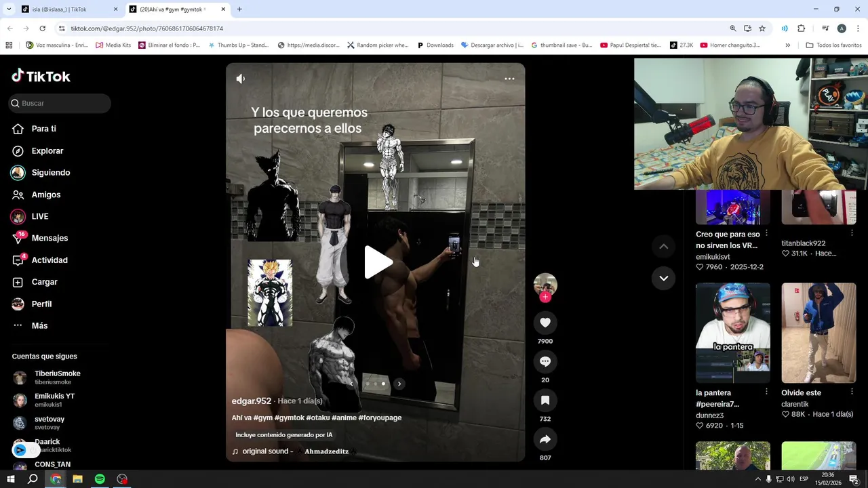Go to the previous video with the up chevron
868x488 pixels.
[663, 247]
